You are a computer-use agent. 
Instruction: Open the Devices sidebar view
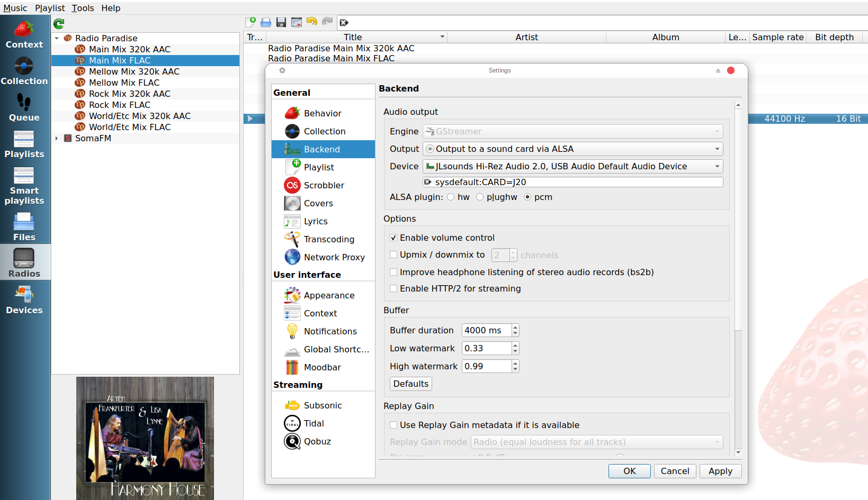[24, 299]
